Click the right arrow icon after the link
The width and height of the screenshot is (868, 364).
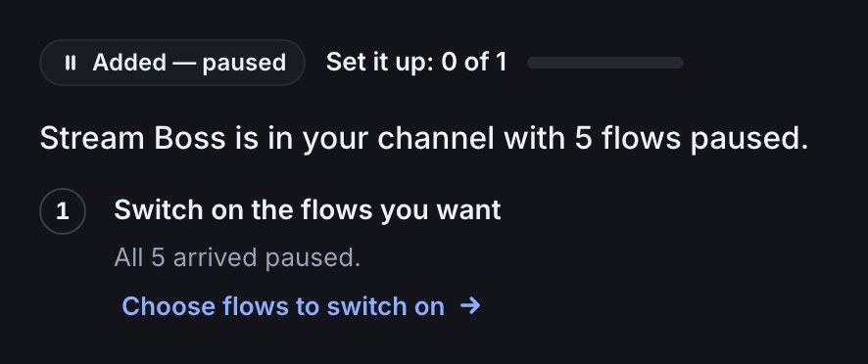point(470,305)
